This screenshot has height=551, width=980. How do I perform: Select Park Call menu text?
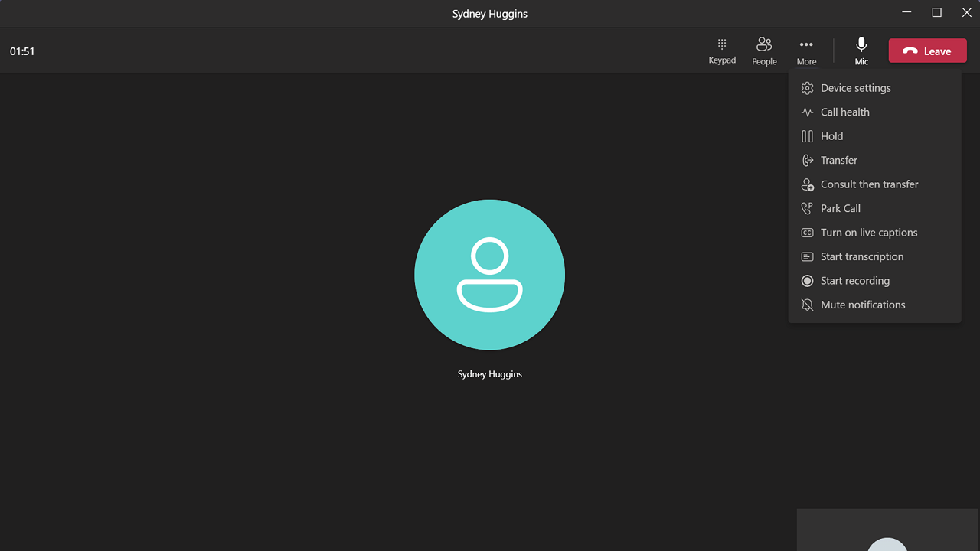841,208
